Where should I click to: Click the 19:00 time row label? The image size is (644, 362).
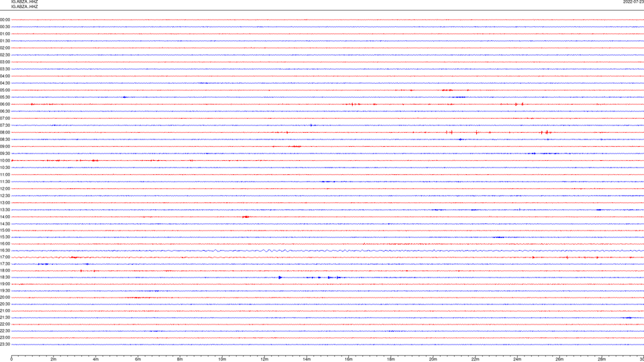[5, 284]
